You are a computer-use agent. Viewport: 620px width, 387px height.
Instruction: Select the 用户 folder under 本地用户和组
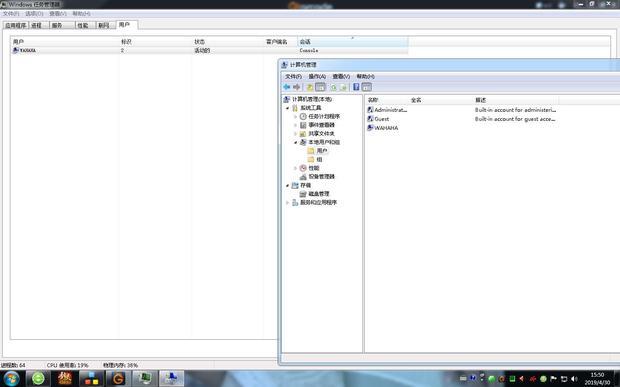318,151
